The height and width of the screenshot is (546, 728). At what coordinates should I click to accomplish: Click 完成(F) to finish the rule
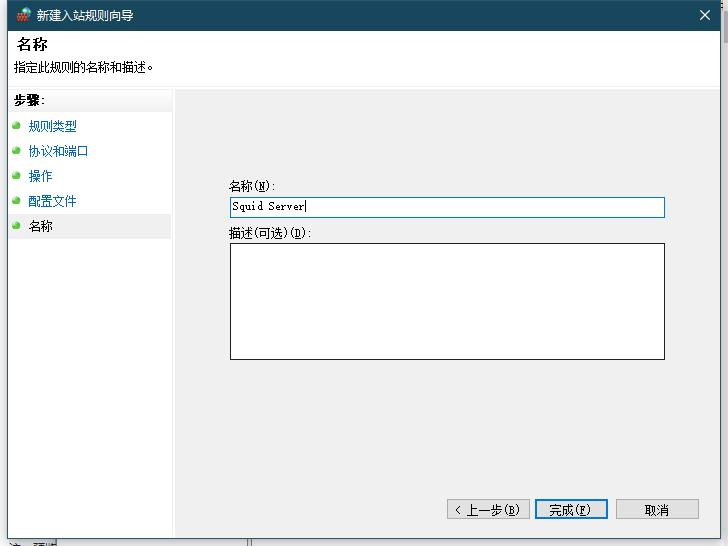tap(570, 509)
